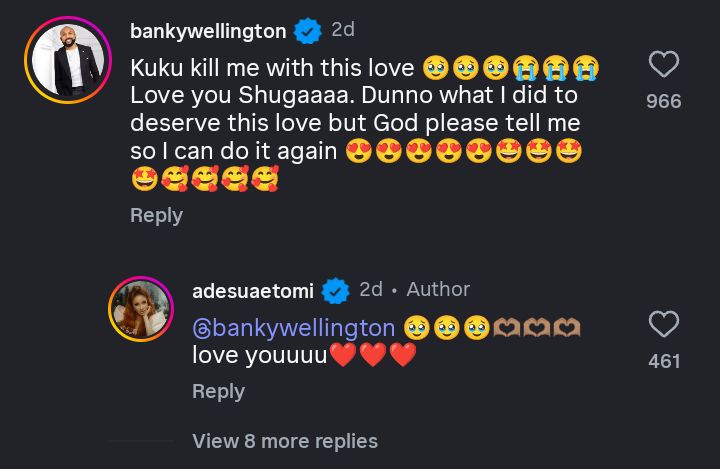The width and height of the screenshot is (720, 469).
Task: Click the "love youuuu" reply text
Action: pyautogui.click(x=260, y=355)
